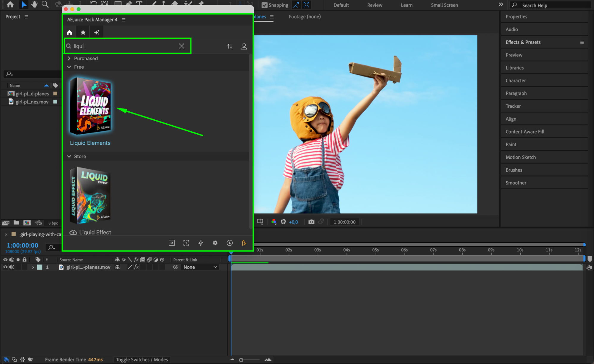This screenshot has width=594, height=364.
Task: Mute audio of layer 1
Action: pos(12,267)
